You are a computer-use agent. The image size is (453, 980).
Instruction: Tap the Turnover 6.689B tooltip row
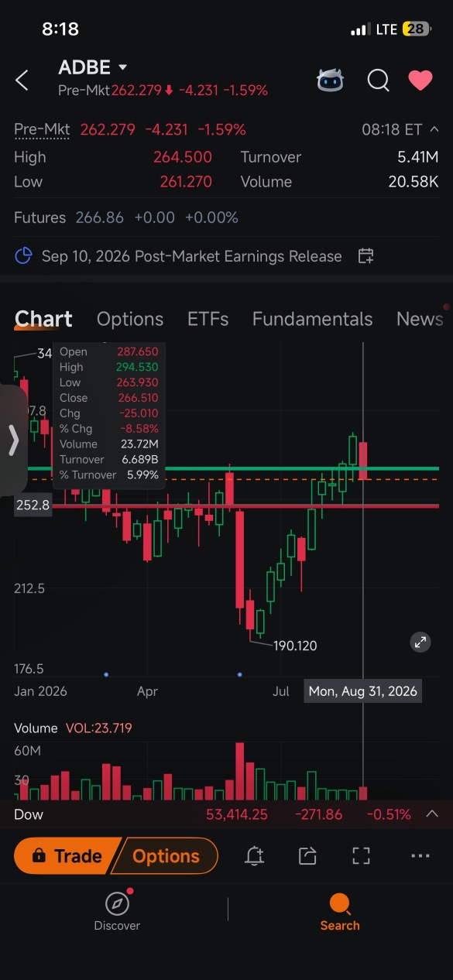point(109,460)
